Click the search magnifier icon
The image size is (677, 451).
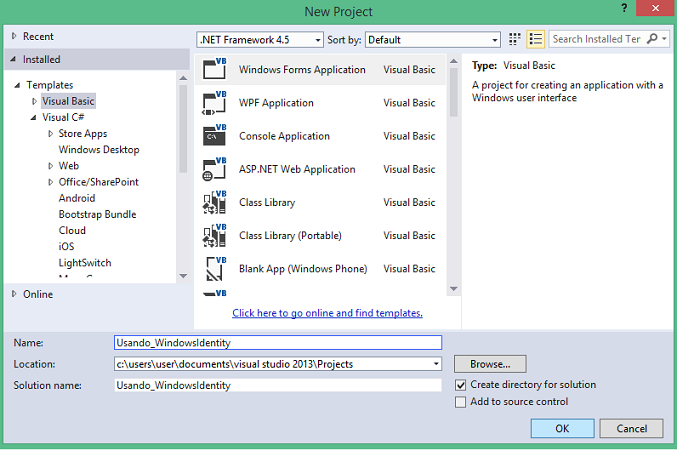652,39
